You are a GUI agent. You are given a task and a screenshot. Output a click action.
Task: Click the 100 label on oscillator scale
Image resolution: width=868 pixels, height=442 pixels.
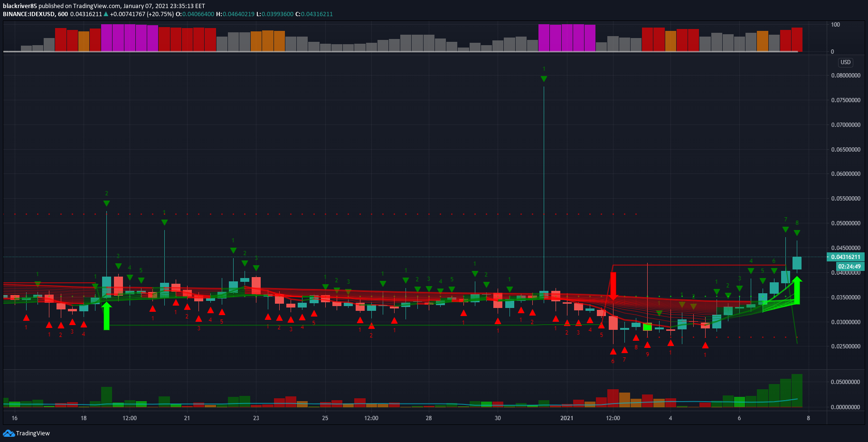[835, 25]
